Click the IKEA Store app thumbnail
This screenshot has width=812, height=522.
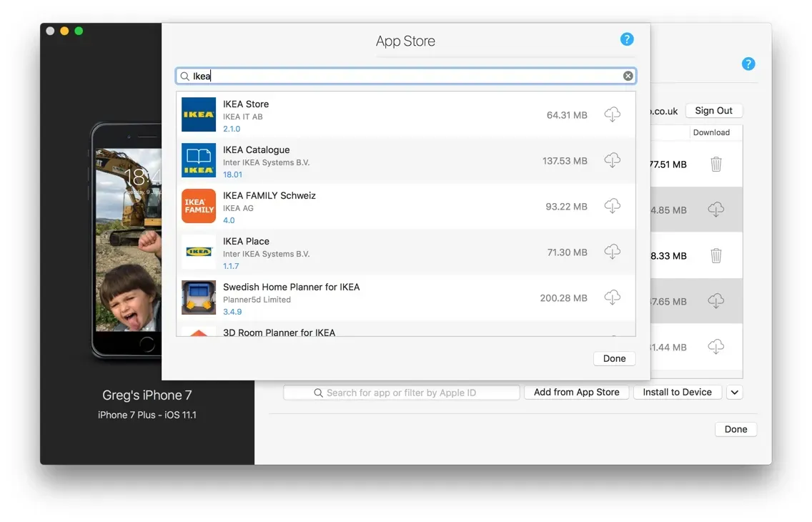point(198,114)
